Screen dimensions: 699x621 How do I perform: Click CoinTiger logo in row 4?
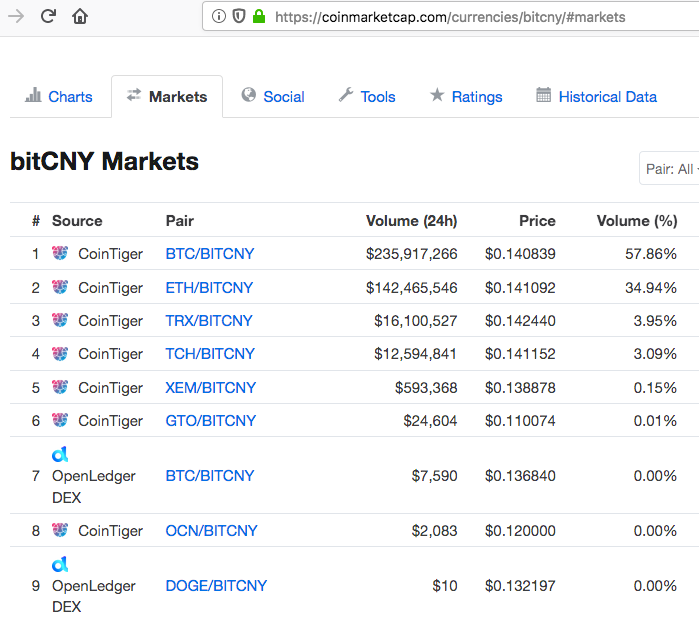click(x=60, y=353)
